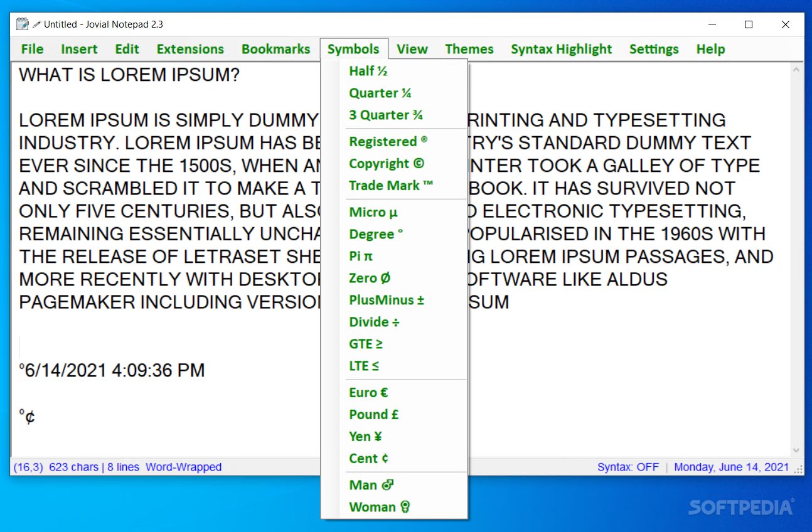Close the Jovial Notepad window

785,24
